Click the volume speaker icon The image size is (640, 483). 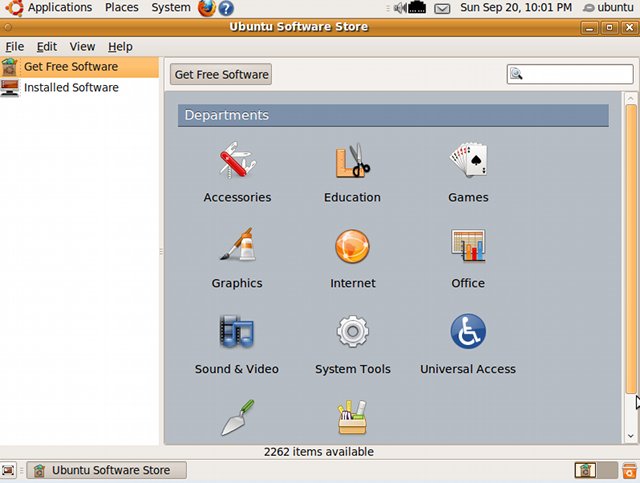(x=400, y=8)
